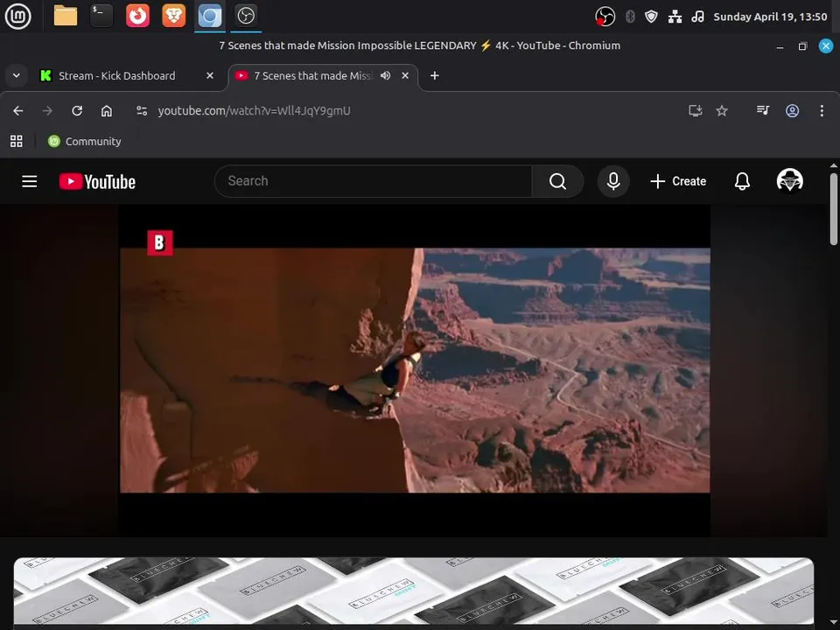Click the page vertical scrollbar thumb
Image resolution: width=840 pixels, height=630 pixels.
click(834, 208)
